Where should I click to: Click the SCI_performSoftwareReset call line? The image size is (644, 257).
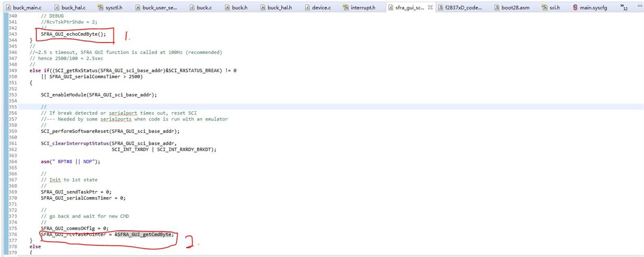coord(110,131)
